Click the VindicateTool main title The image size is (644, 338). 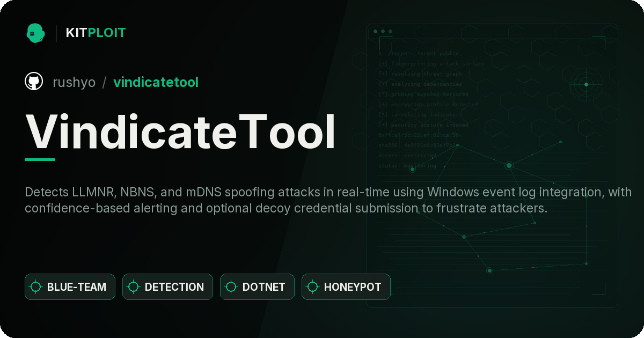point(180,131)
